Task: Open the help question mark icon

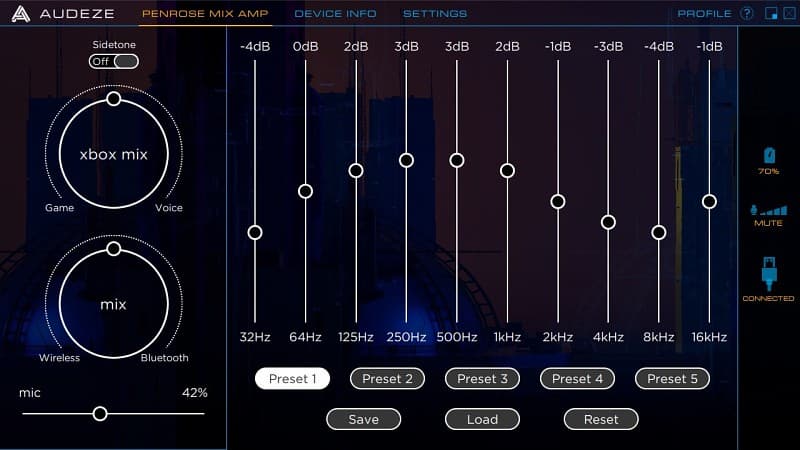Action: (746, 14)
